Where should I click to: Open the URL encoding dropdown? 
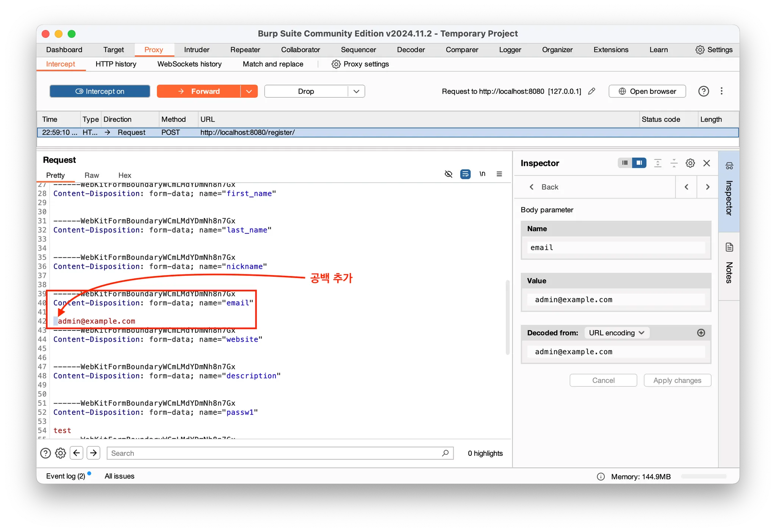pyautogui.click(x=616, y=333)
